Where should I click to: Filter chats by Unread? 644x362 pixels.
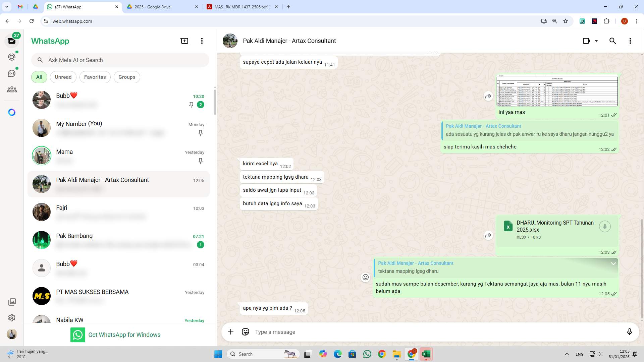tap(63, 77)
